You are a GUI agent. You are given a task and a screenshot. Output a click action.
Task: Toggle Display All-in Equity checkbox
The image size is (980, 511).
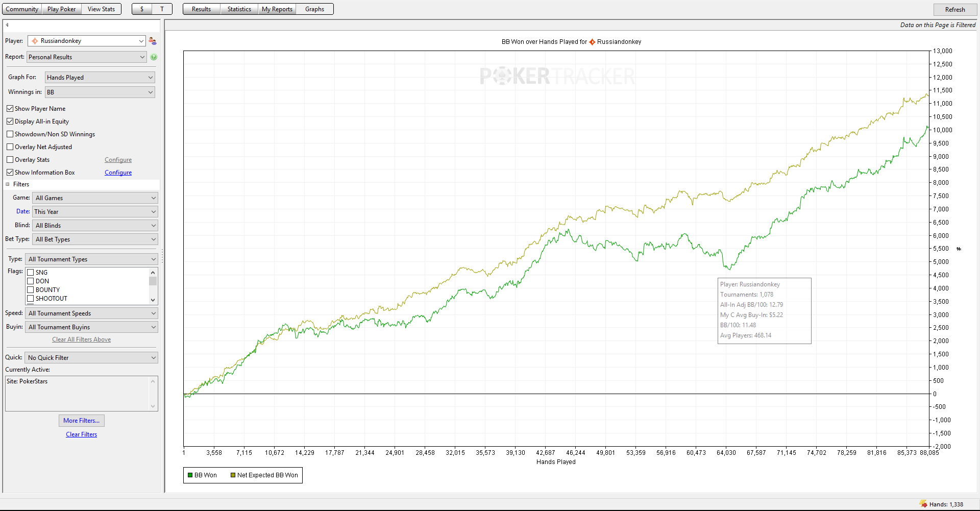click(x=10, y=121)
